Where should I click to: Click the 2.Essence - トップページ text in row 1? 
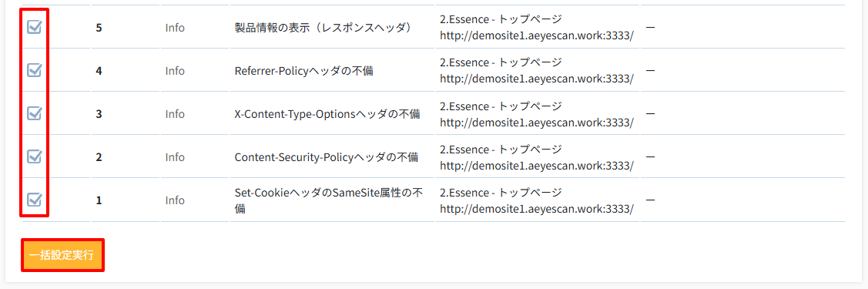point(501,192)
